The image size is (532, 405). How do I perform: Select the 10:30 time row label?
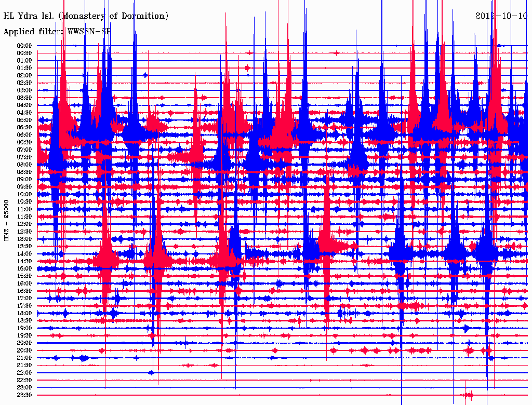[24, 202]
